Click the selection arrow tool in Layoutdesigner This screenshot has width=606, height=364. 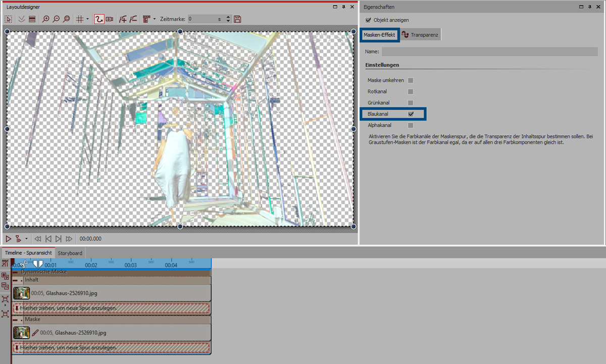pos(9,19)
